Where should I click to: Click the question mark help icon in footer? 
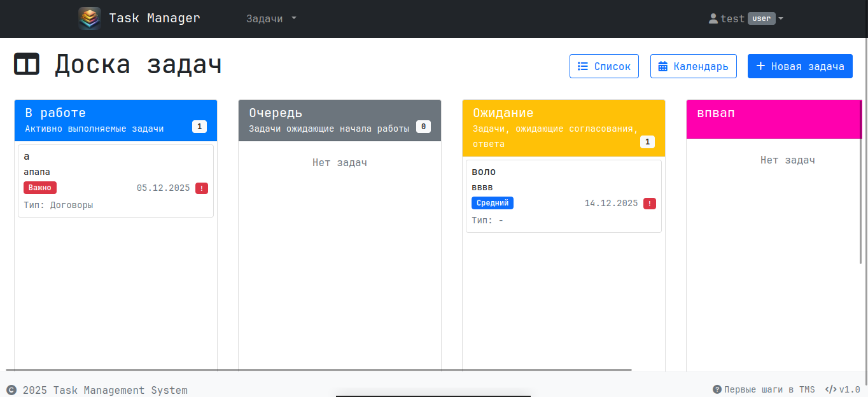click(717, 389)
